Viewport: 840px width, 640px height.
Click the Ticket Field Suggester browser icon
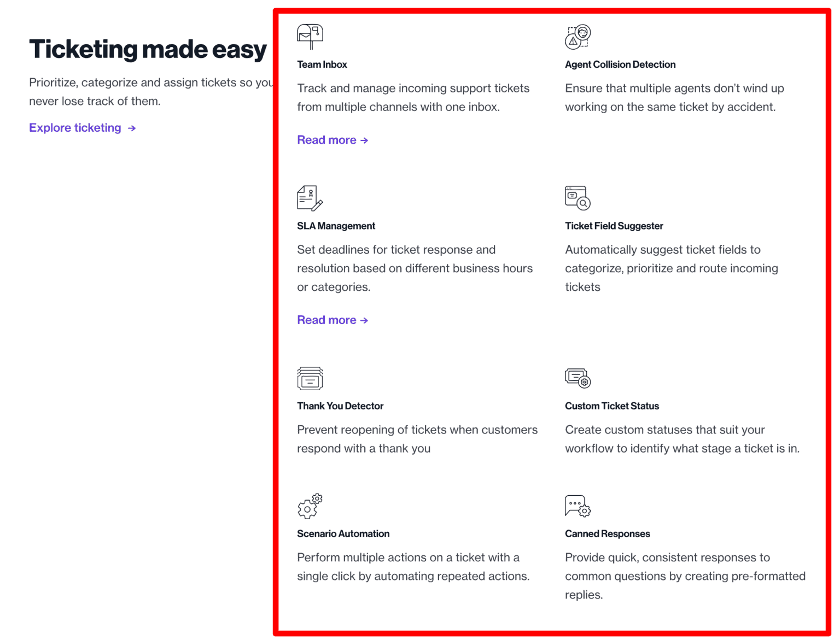point(577,197)
